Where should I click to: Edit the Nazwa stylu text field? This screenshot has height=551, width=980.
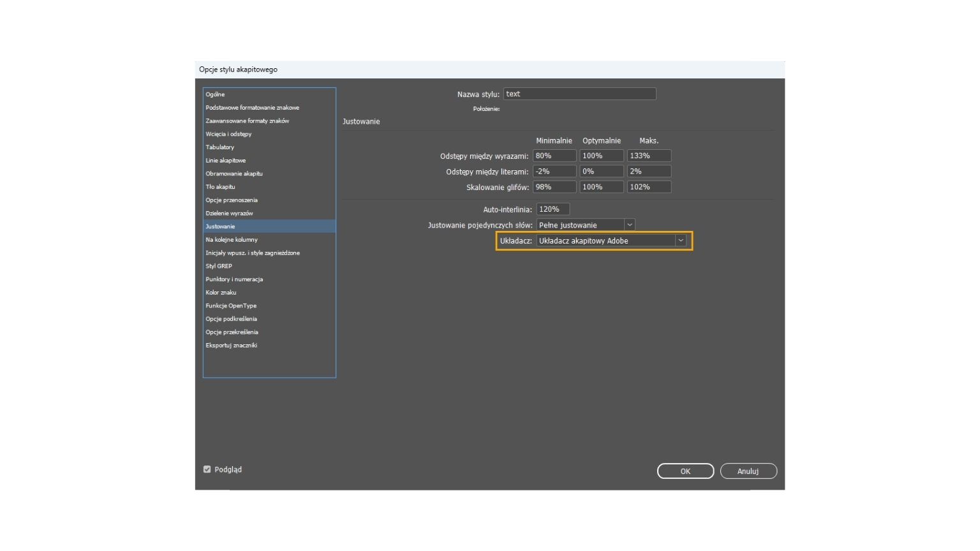point(579,94)
